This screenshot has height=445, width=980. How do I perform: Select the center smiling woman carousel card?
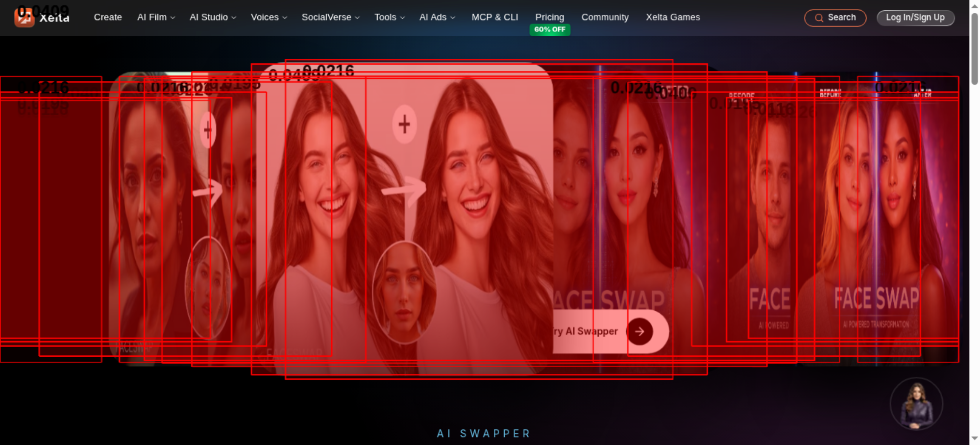click(405, 218)
